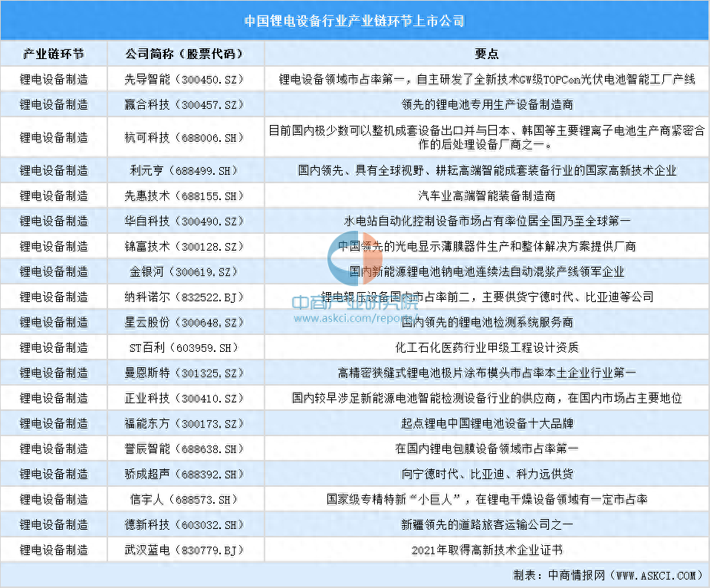The width and height of the screenshot is (710, 588).
Task: Click 骄成超声（688392.SH） cell
Action: click(186, 475)
